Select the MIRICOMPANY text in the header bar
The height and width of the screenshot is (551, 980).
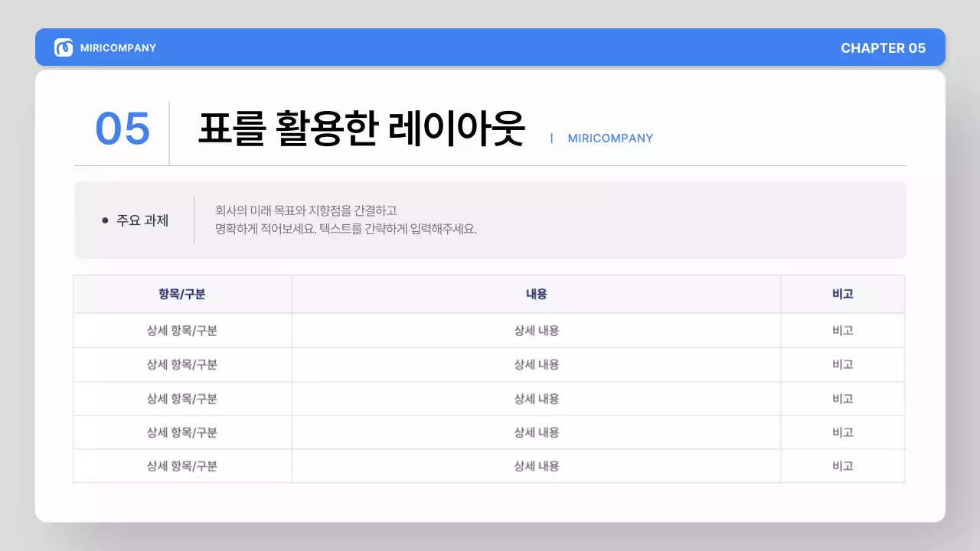[119, 47]
